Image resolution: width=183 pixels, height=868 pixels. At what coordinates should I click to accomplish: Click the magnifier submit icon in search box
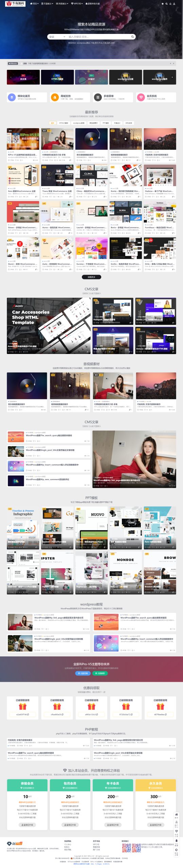(x=133, y=37)
